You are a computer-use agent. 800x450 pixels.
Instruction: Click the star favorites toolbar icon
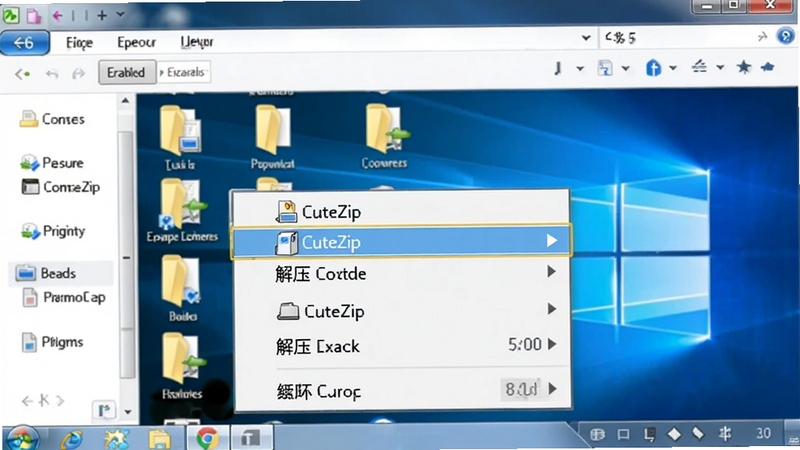pos(744,67)
